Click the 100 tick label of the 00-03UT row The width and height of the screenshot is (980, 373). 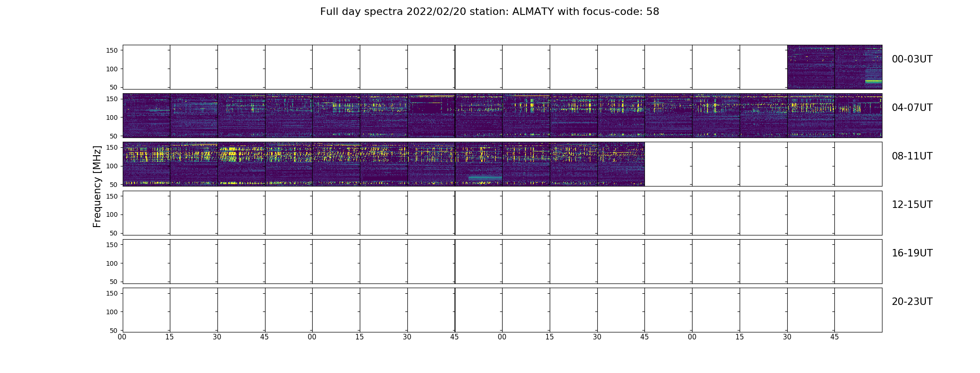[x=112, y=69]
